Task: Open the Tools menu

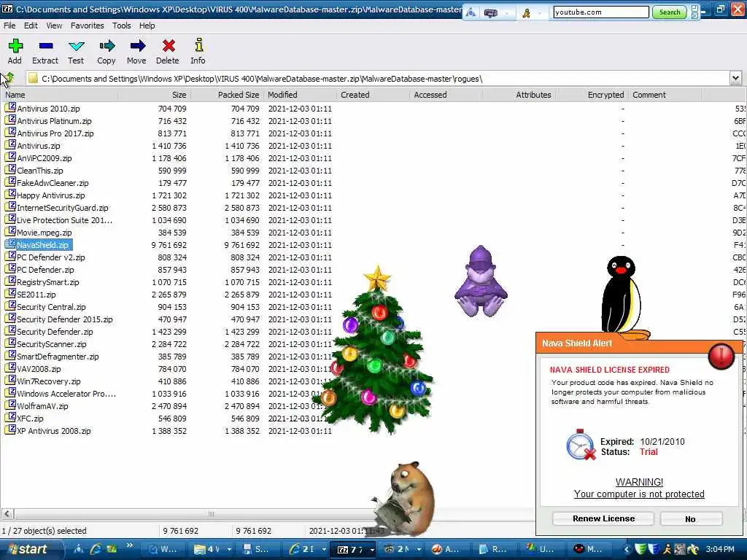Action: point(122,26)
